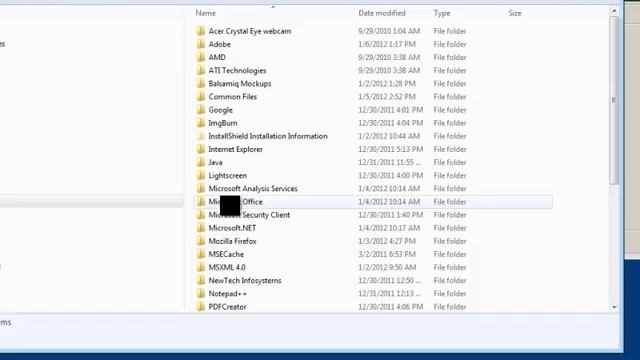
Task: Click the Notepad++ folder icon
Action: pos(200,293)
